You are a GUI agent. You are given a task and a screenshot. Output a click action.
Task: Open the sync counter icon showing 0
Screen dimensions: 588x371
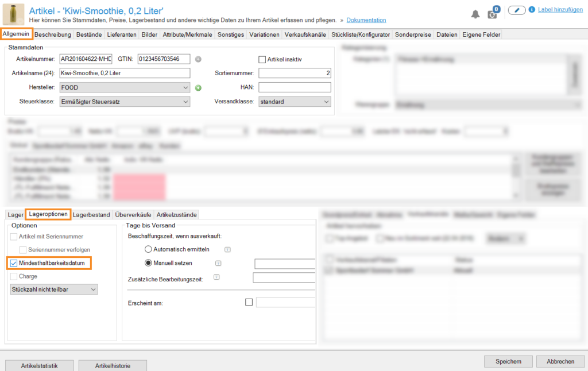[493, 13]
